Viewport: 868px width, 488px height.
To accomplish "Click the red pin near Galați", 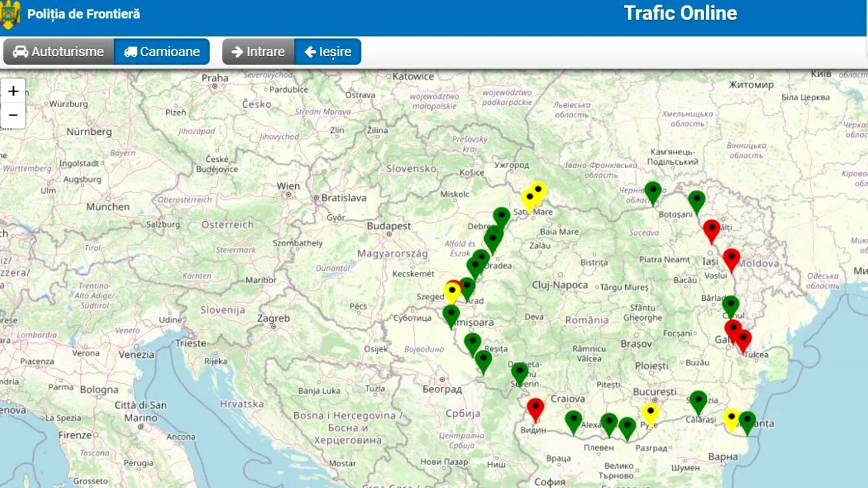I will tap(732, 327).
